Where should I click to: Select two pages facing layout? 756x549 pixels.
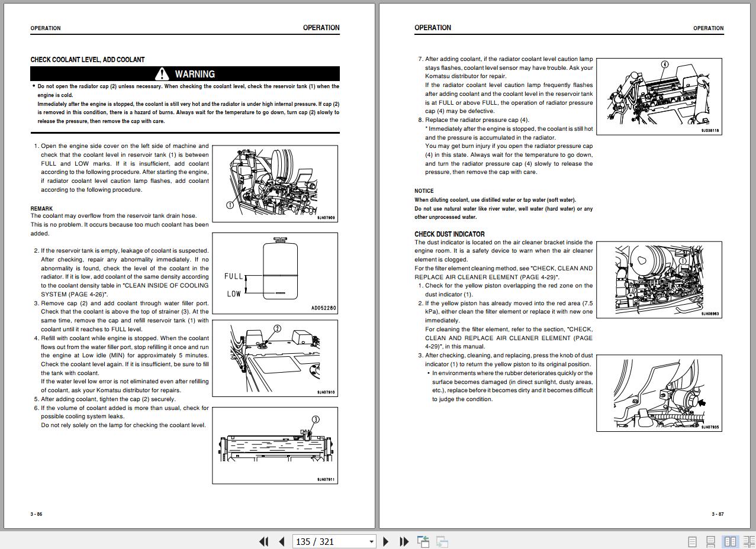coord(731,541)
